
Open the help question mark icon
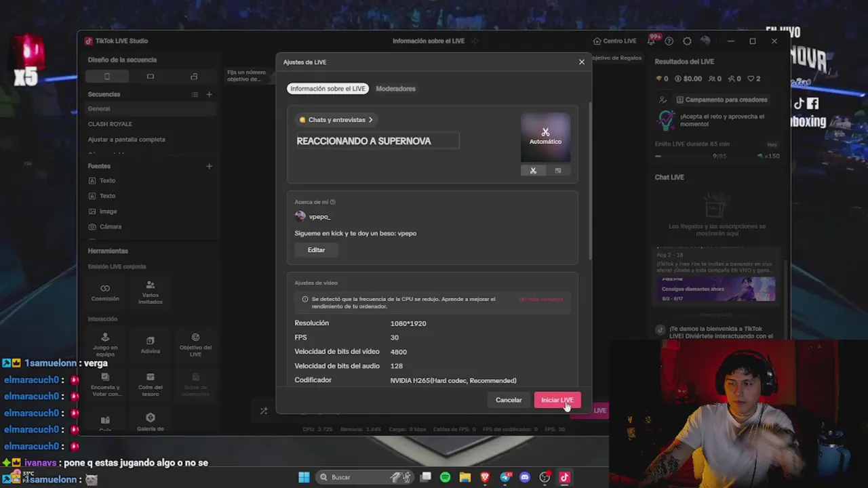point(669,41)
